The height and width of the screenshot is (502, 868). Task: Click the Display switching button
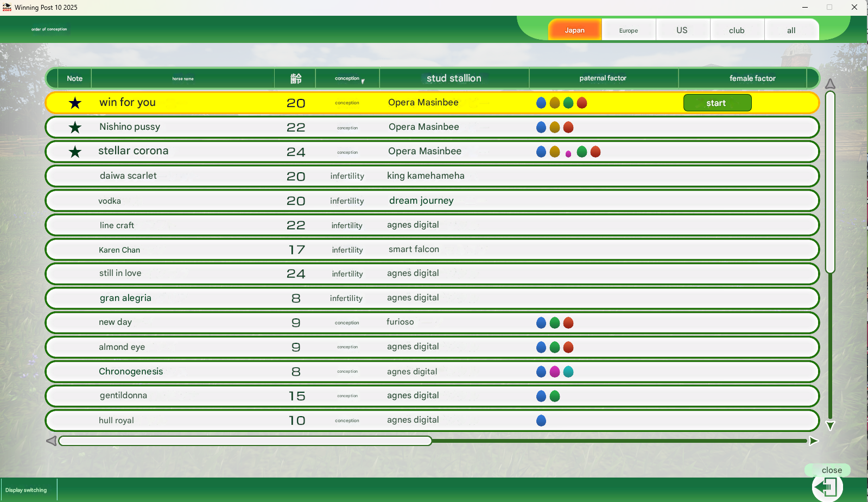coord(26,490)
